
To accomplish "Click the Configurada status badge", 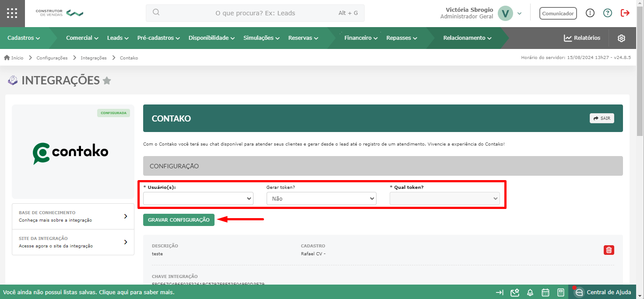I will click(114, 113).
